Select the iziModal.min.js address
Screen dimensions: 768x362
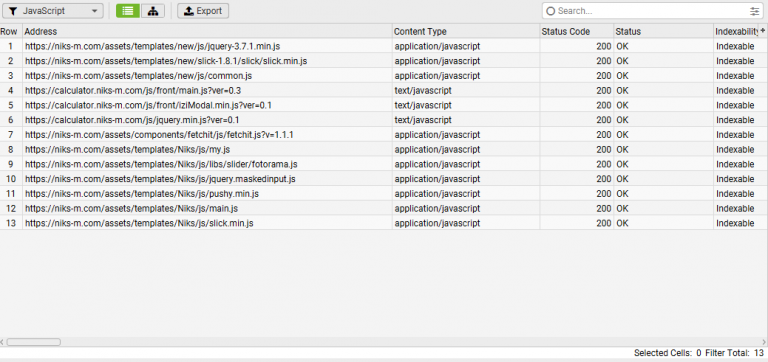coord(148,105)
